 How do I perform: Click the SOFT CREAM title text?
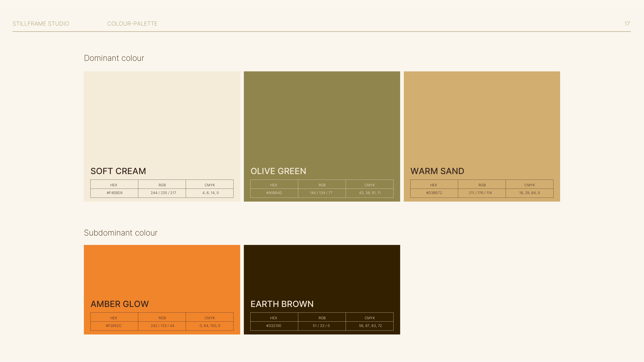pyautogui.click(x=118, y=171)
